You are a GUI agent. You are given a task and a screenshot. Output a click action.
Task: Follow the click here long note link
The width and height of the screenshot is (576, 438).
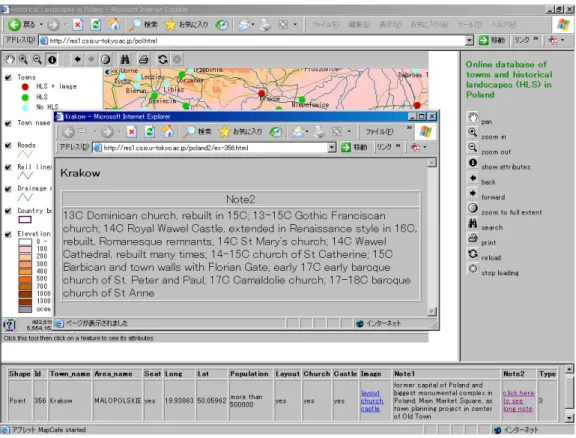tap(518, 401)
